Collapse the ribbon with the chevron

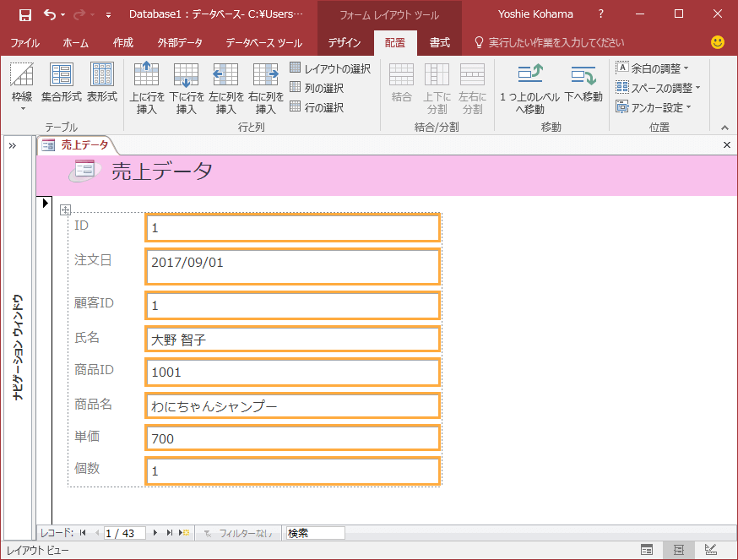click(x=724, y=128)
